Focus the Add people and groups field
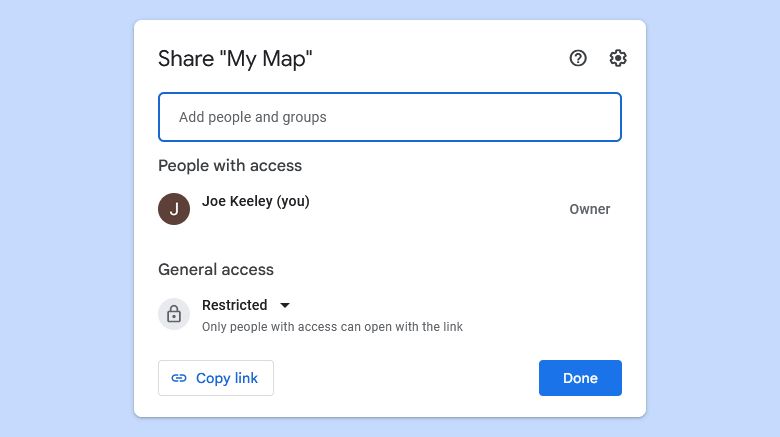 click(390, 117)
